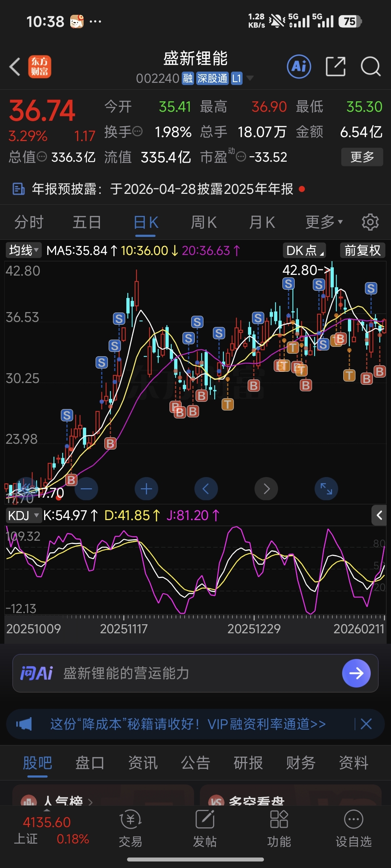Zoom out chart with minus button
Viewport: 391px width, 868px height.
coord(86,489)
